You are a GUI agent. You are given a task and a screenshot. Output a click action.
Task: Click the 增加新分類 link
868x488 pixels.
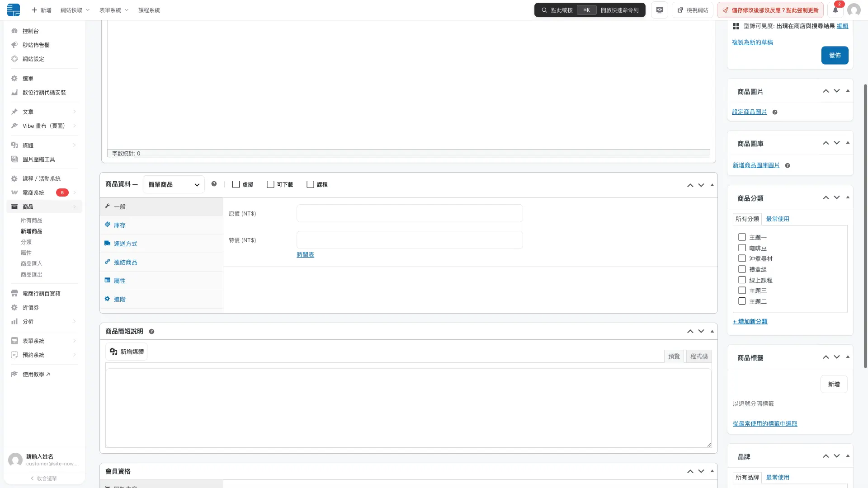(x=750, y=322)
